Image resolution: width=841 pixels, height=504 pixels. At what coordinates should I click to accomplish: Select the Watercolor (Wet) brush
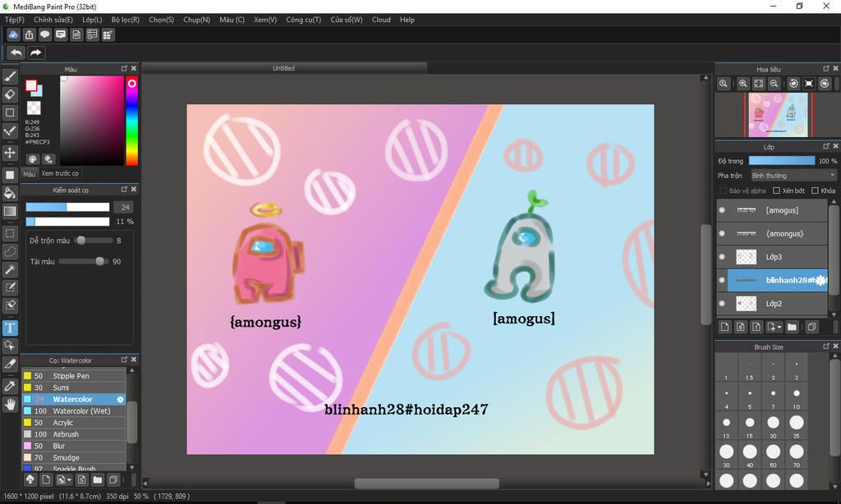click(74, 411)
